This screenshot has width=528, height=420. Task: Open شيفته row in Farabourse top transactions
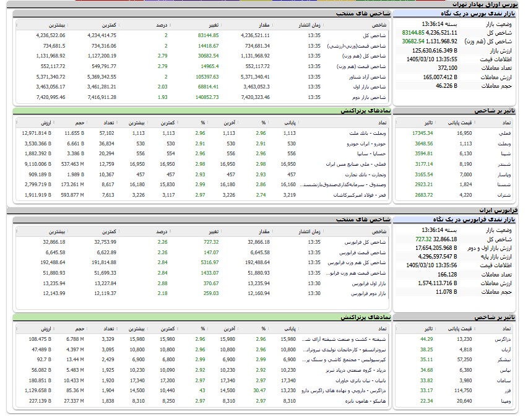tap(344, 340)
